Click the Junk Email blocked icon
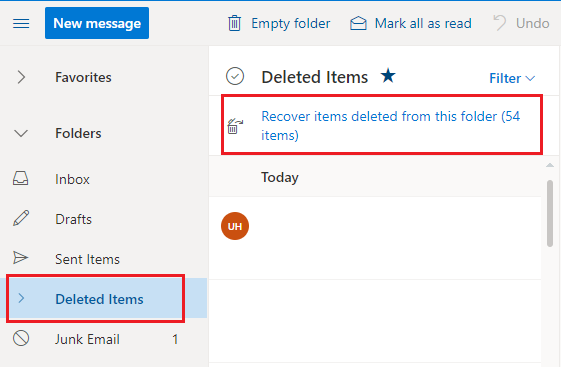 [x=21, y=338]
